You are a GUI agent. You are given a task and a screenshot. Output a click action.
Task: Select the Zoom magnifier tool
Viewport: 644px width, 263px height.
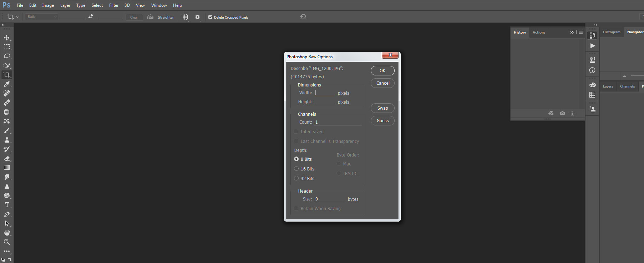point(7,242)
